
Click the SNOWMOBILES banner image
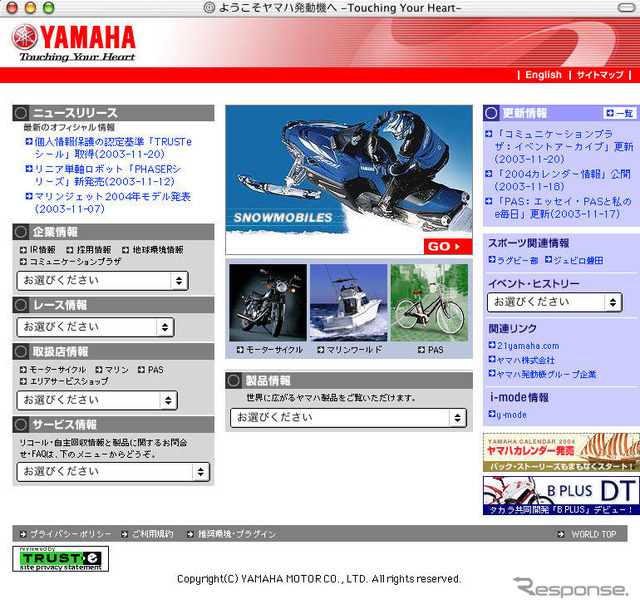[349, 180]
